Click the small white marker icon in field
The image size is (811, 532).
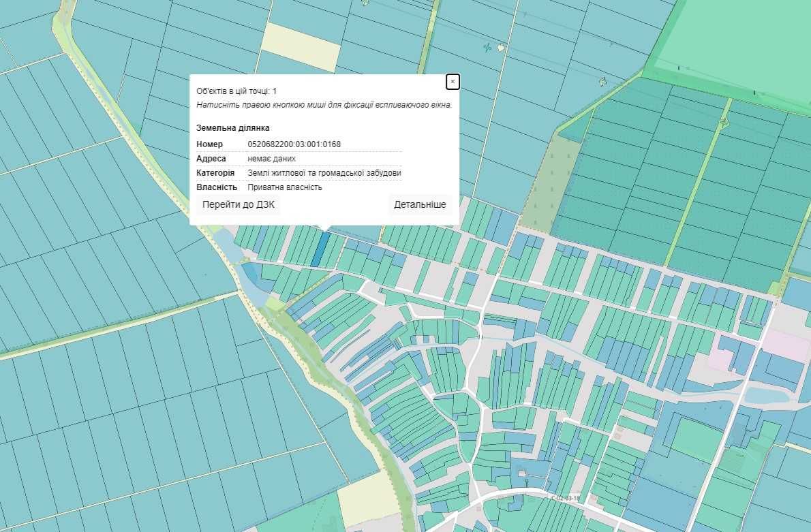coord(501,48)
